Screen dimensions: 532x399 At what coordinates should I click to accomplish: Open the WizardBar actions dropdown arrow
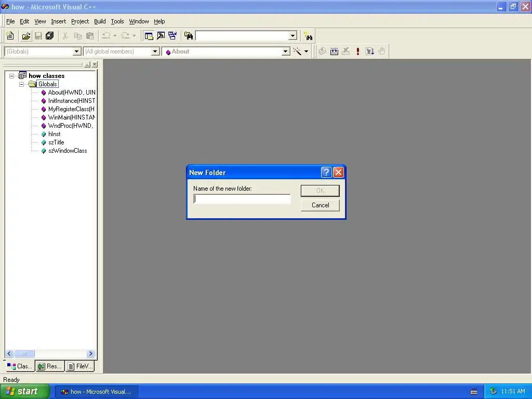tap(306, 51)
